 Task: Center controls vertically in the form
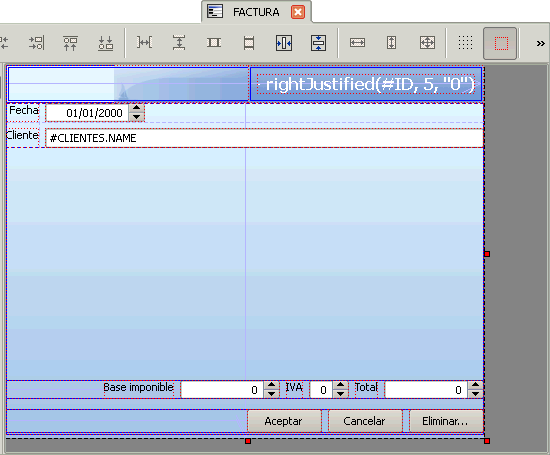point(318,43)
